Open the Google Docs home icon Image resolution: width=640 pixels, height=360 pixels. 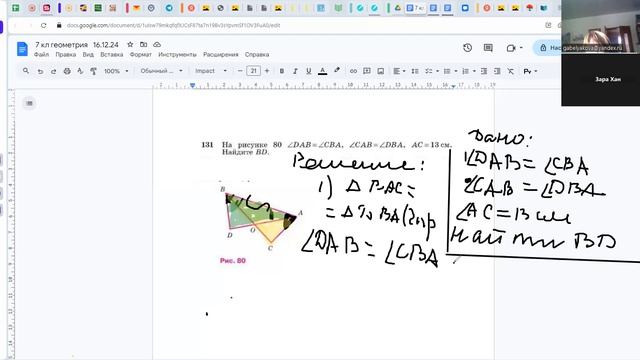pyautogui.click(x=22, y=49)
